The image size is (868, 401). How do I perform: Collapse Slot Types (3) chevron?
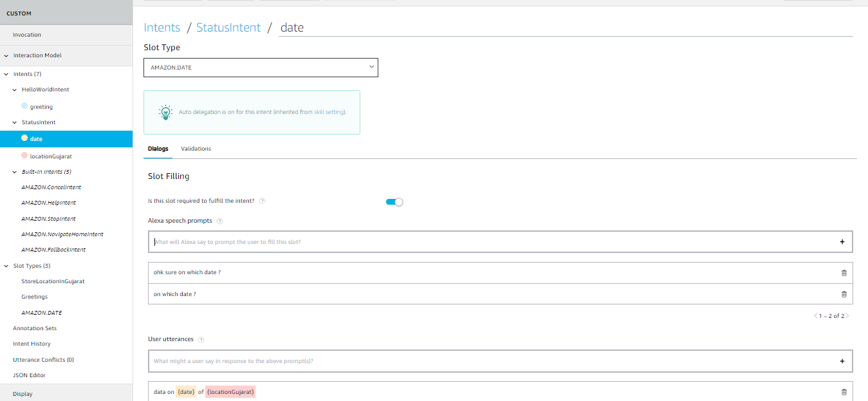pos(6,266)
